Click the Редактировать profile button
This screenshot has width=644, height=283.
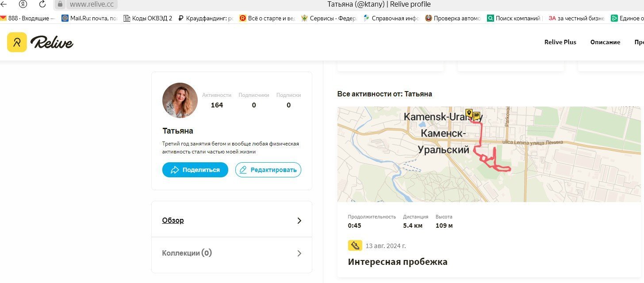click(268, 170)
